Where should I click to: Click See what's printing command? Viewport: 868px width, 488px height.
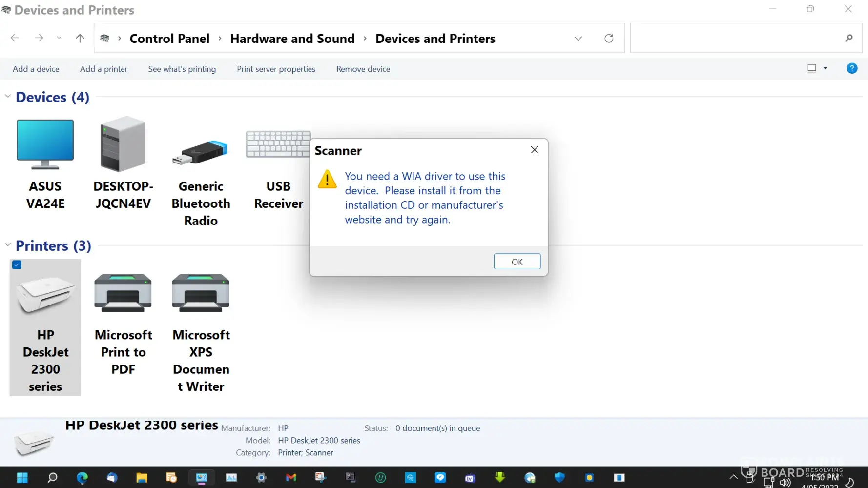click(x=182, y=69)
